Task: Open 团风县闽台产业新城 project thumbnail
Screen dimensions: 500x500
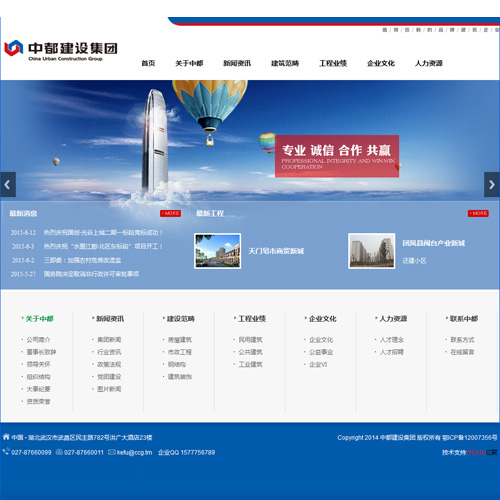Action: tap(372, 251)
